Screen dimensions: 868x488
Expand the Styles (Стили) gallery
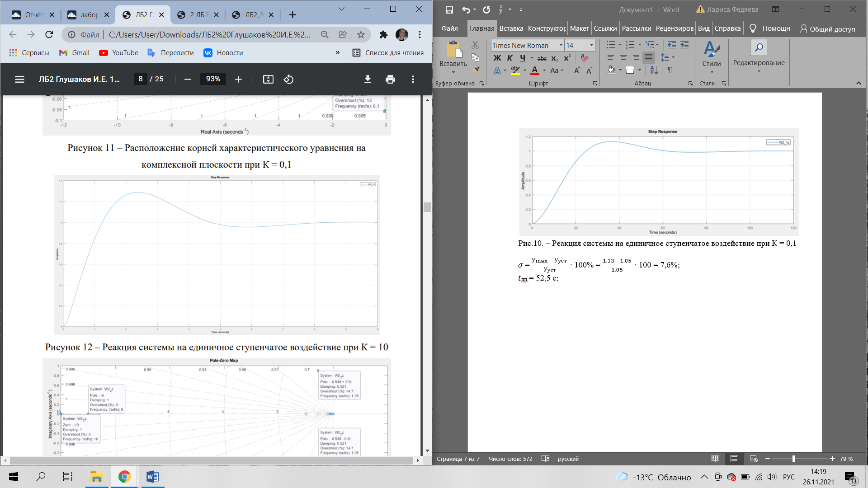click(712, 56)
